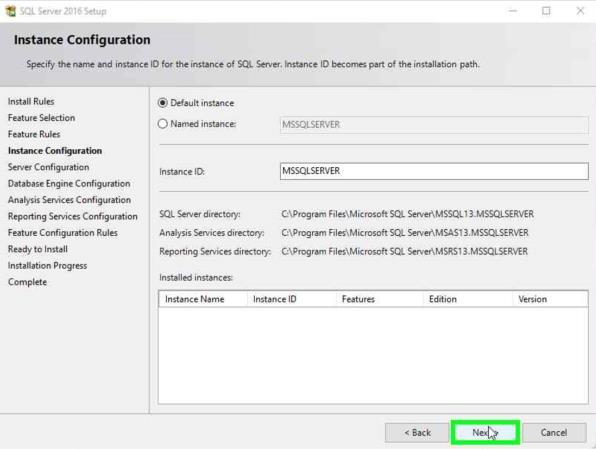Maximize the setup window
The height and width of the screenshot is (449, 596).
tap(546, 11)
